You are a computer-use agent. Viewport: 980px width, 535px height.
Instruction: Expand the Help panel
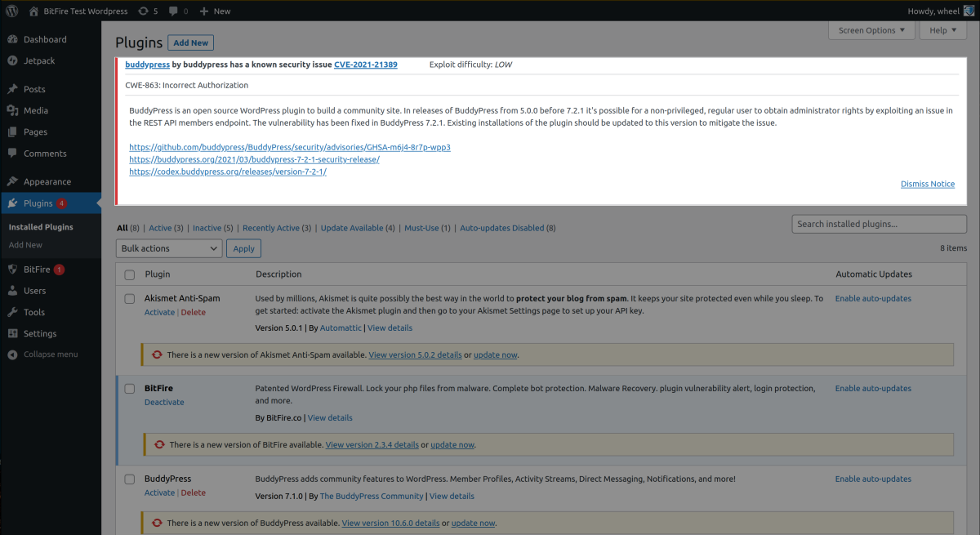[943, 30]
